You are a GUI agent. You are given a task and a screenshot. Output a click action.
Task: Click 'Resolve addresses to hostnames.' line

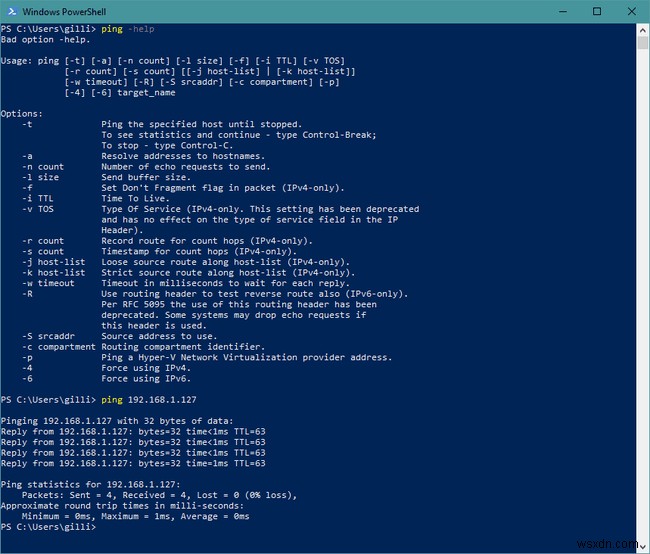tap(183, 156)
